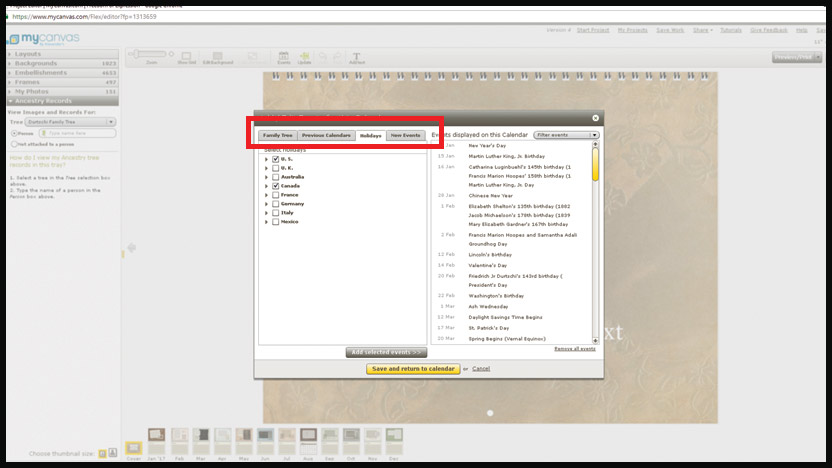Expand the Backgrounds panel

pos(63,64)
